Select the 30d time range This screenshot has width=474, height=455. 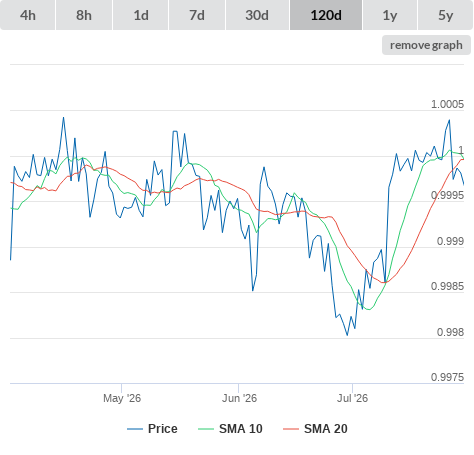coord(257,15)
